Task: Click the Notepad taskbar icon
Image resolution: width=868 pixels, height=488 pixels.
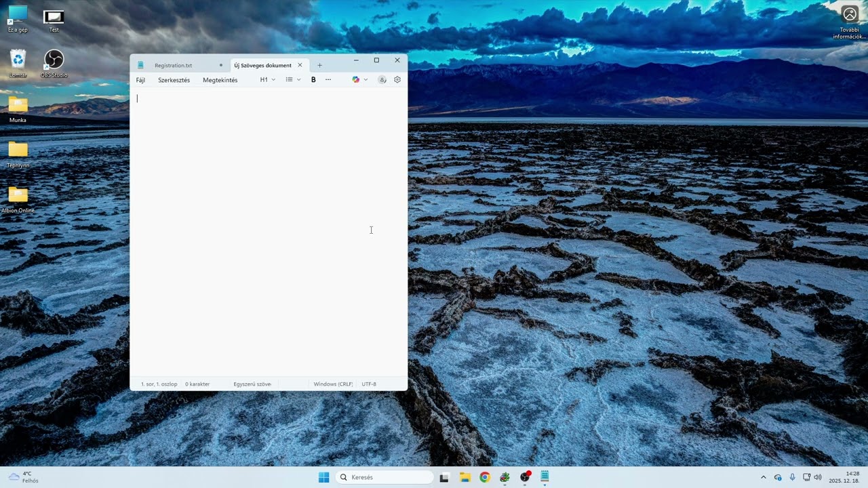Action: 545,477
